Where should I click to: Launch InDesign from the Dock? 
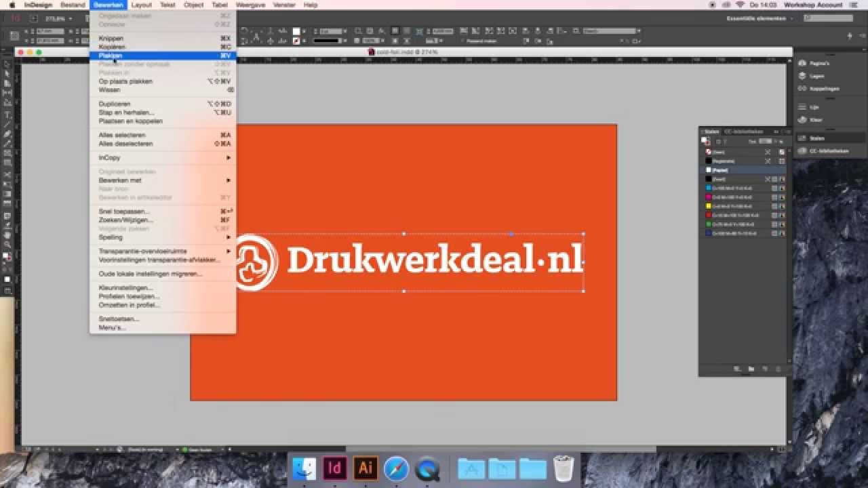click(x=335, y=468)
